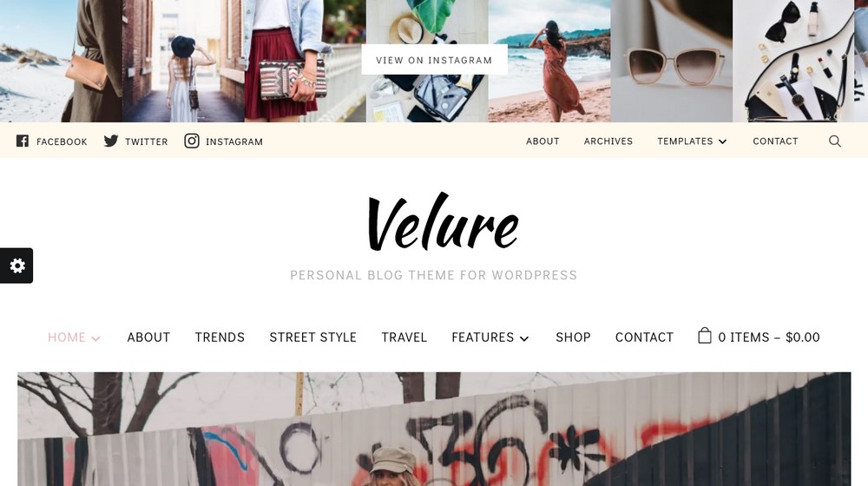Open the settings gear panel on the left edge
Image resolution: width=868 pixels, height=486 pixels.
(x=16, y=266)
